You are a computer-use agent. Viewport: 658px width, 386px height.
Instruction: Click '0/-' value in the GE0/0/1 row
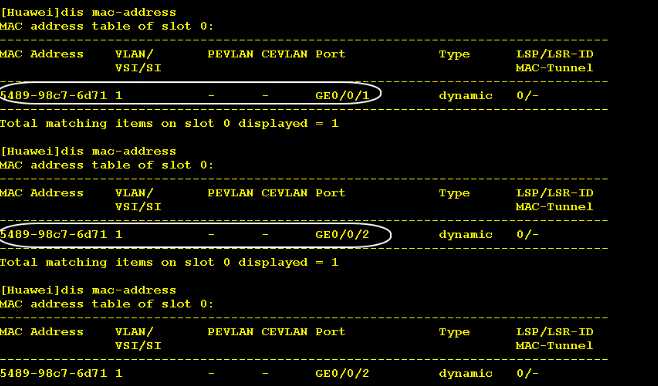(527, 96)
